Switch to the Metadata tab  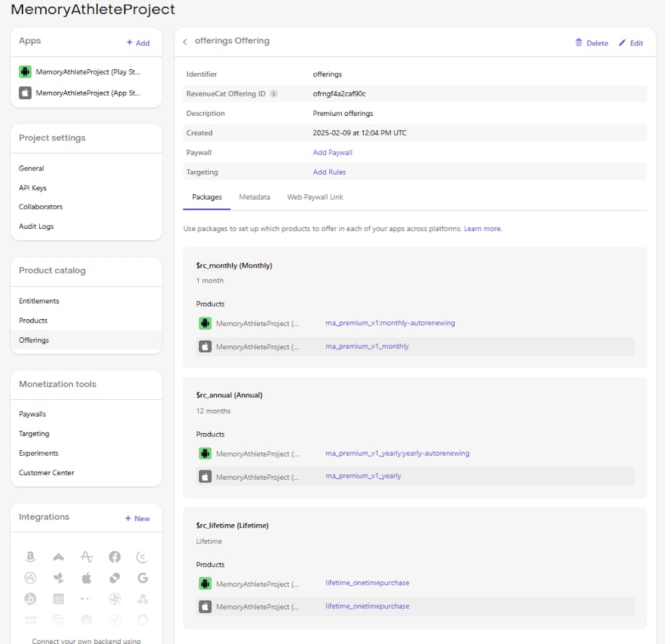tap(255, 197)
